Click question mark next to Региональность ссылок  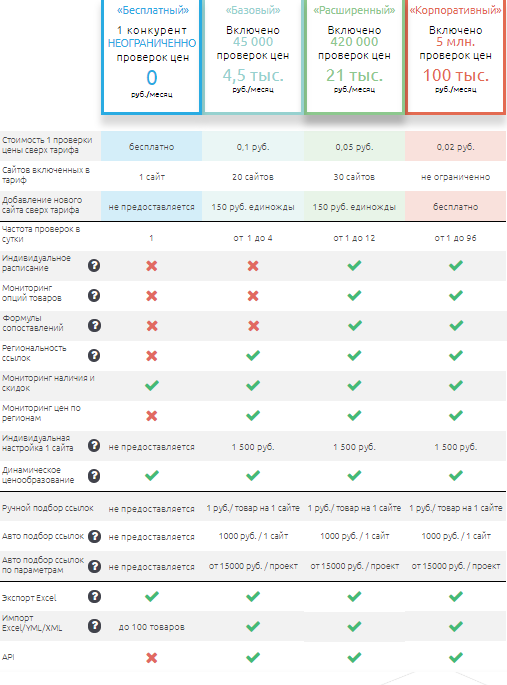(94, 356)
